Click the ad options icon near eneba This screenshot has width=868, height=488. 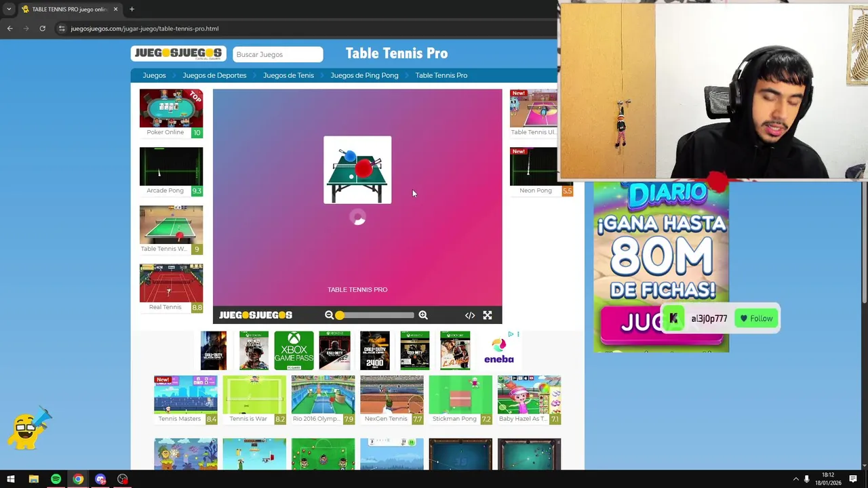point(518,334)
